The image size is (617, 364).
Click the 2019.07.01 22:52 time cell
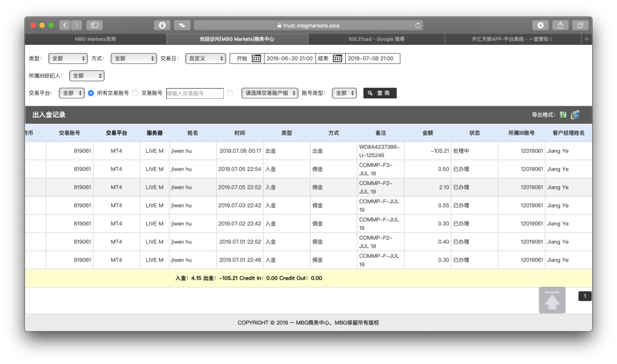pos(240,241)
